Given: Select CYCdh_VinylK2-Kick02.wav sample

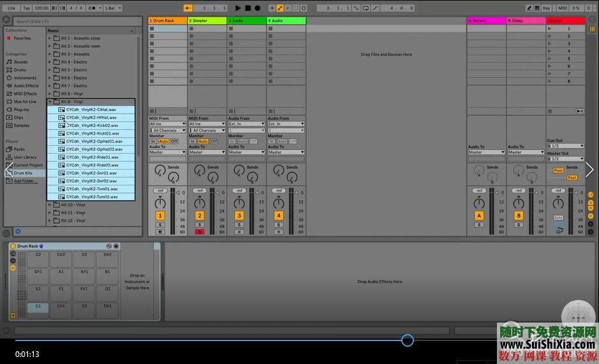Looking at the screenshot, I should pyautogui.click(x=91, y=126).
